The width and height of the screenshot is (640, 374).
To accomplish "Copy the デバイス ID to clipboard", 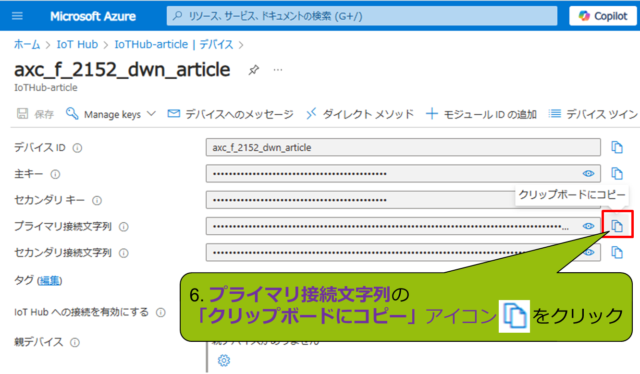I will click(617, 147).
